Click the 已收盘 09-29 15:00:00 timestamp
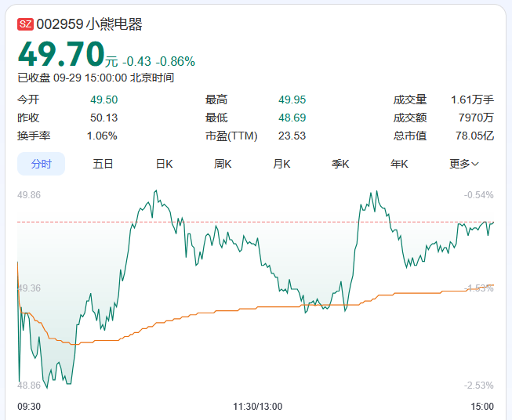This screenshot has height=420, width=512. coord(96,78)
